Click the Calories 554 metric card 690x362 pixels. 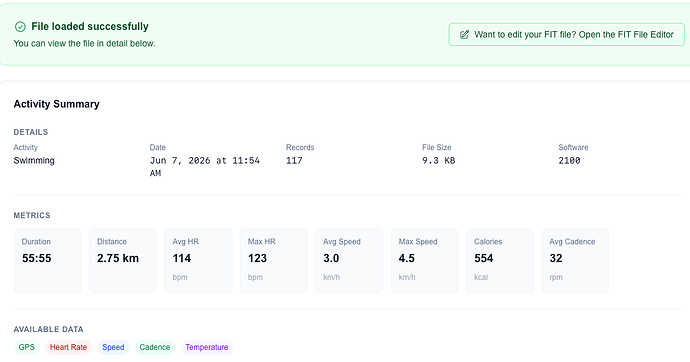(x=500, y=260)
